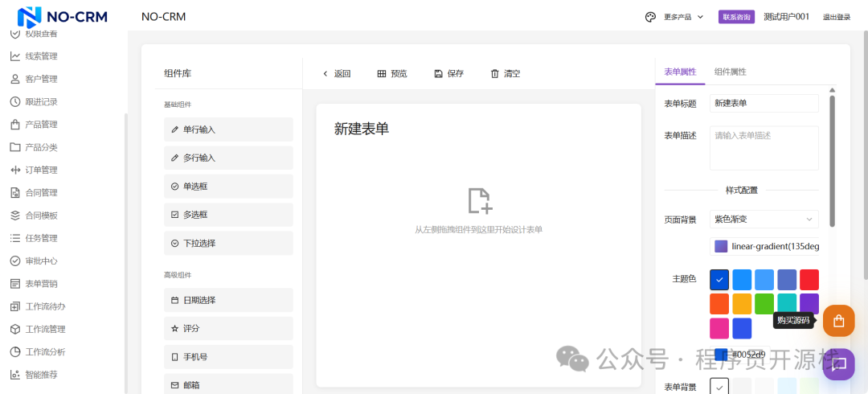Click the star icon on 评分 component
The width and height of the screenshot is (868, 394).
coord(175,329)
